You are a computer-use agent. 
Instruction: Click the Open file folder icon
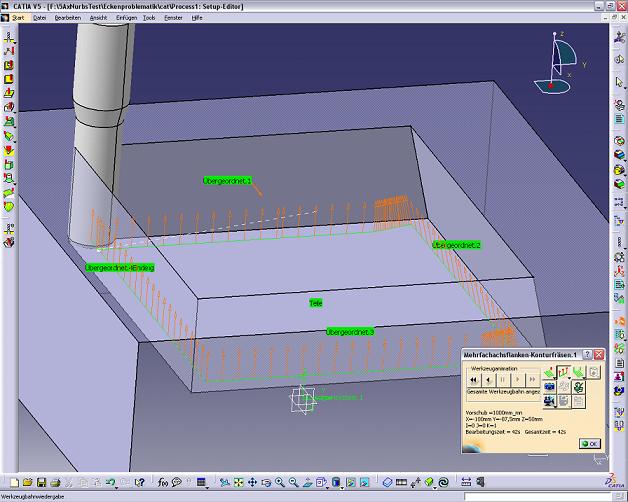[28, 482]
